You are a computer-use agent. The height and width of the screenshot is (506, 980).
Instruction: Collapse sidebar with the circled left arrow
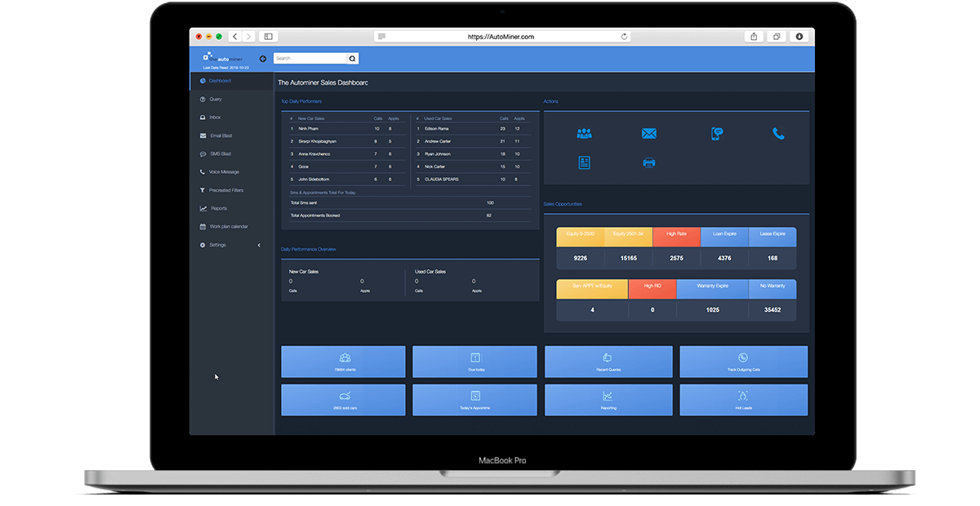[x=263, y=59]
